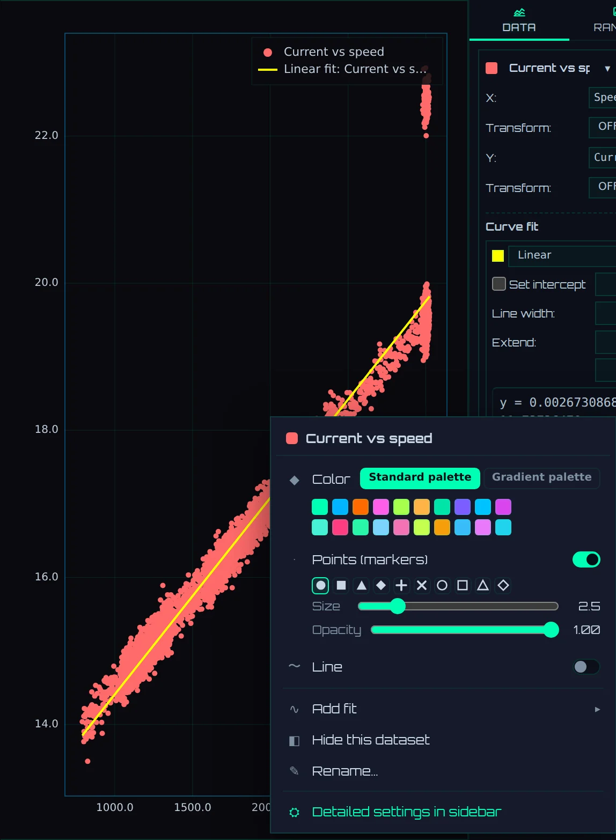Select the Standard palette button
Viewport: 616px width, 840px height.
(420, 478)
